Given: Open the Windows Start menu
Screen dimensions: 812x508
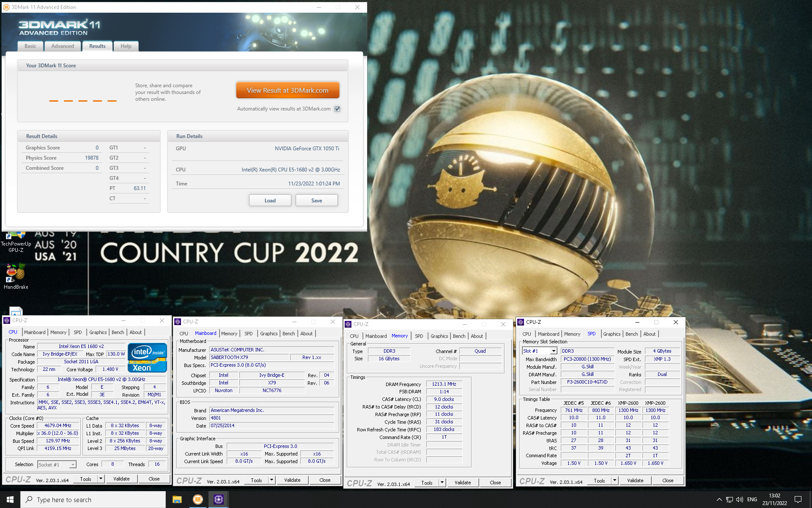Looking at the screenshot, I should pyautogui.click(x=10, y=500).
